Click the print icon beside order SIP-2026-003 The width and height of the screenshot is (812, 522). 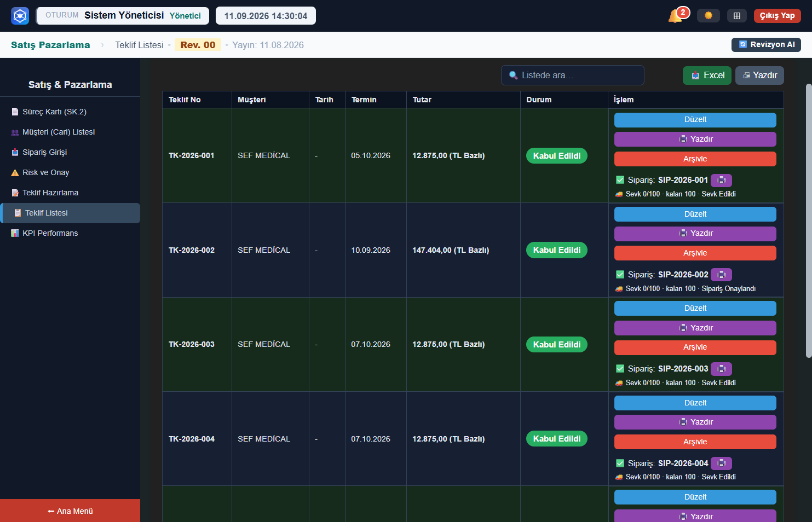coord(722,369)
